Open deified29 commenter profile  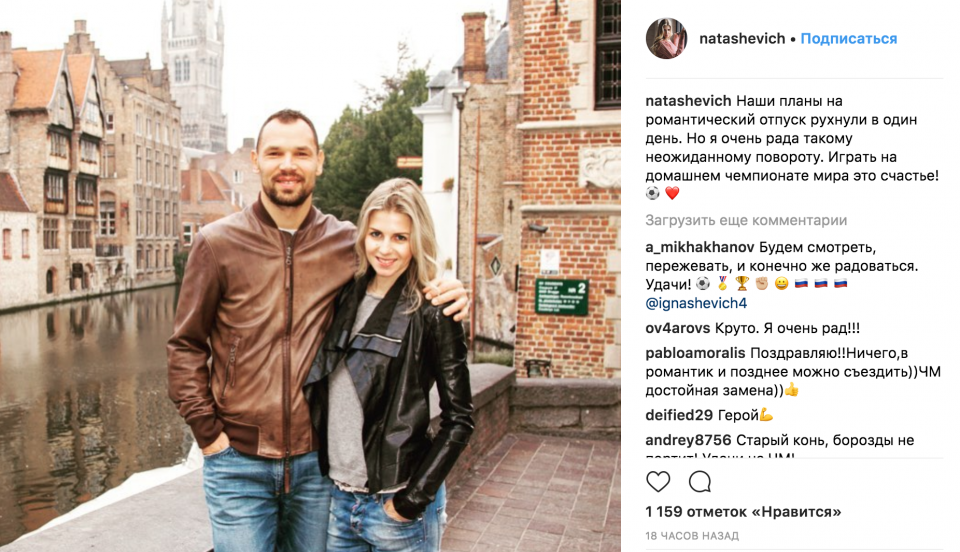(x=679, y=415)
